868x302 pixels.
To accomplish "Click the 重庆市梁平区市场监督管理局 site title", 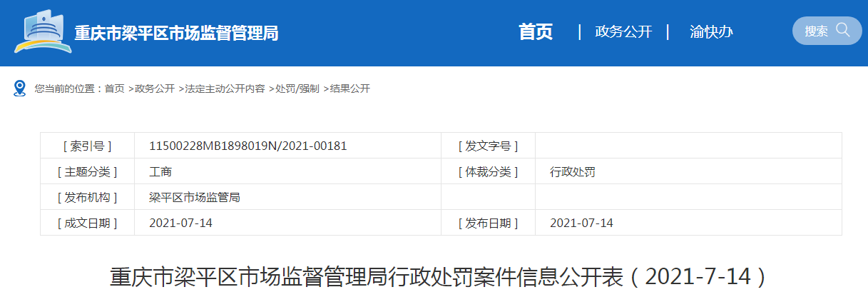I will click(x=176, y=33).
